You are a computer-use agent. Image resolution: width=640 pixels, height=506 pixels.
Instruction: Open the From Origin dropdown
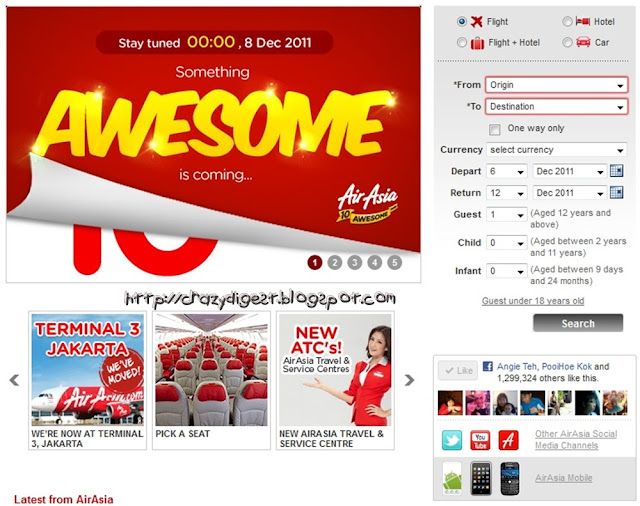[556, 85]
